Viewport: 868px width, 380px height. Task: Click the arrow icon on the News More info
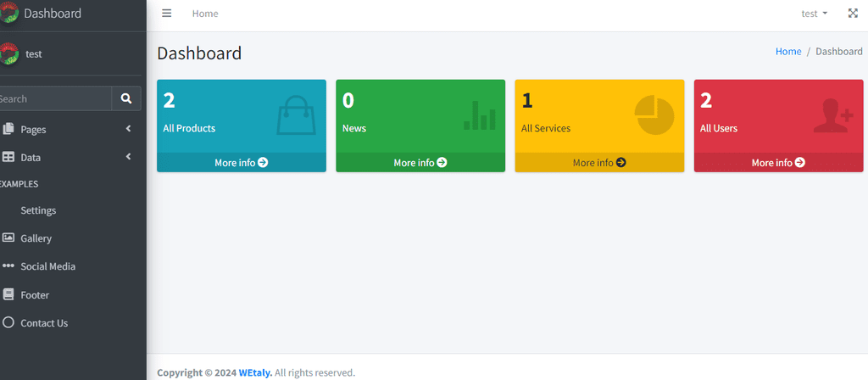(442, 162)
